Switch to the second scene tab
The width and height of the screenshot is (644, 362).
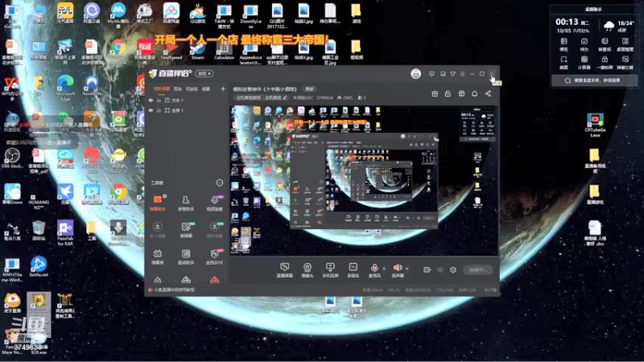(x=177, y=88)
